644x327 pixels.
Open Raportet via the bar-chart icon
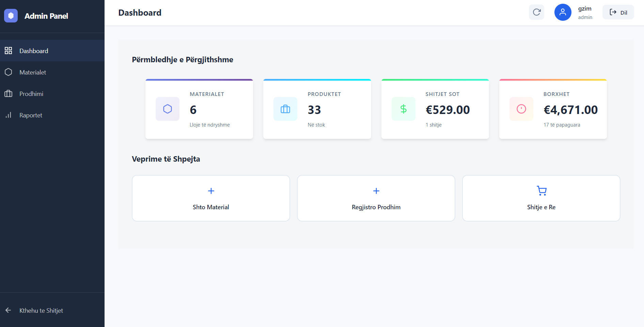[9, 115]
